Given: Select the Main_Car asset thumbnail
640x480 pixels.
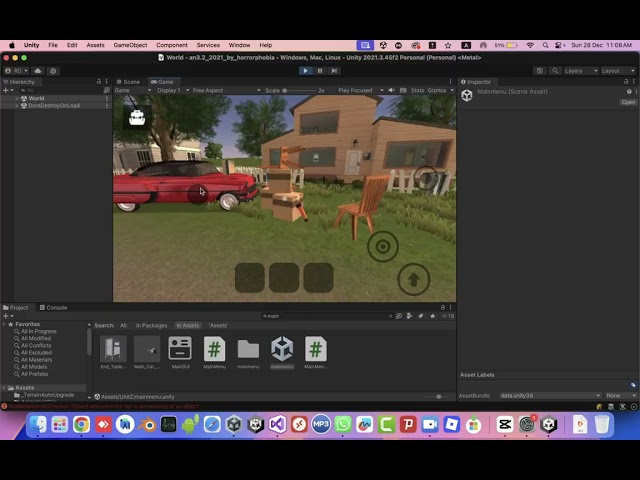Looking at the screenshot, I should pyautogui.click(x=147, y=349).
